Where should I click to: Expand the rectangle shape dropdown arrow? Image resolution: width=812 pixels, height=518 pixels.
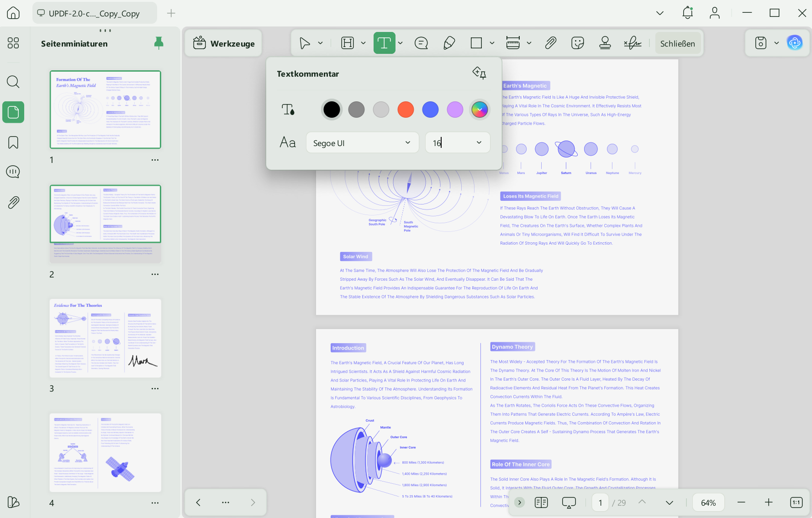pyautogui.click(x=492, y=43)
